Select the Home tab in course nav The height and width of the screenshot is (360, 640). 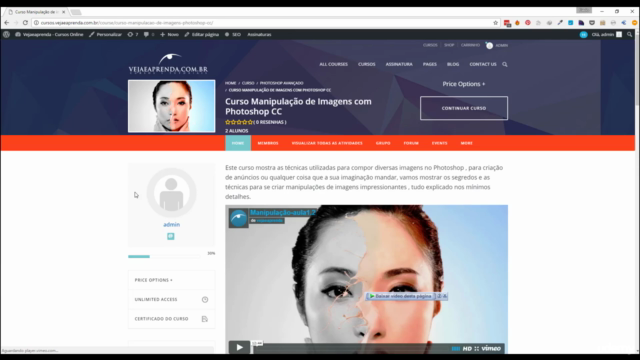point(238,143)
